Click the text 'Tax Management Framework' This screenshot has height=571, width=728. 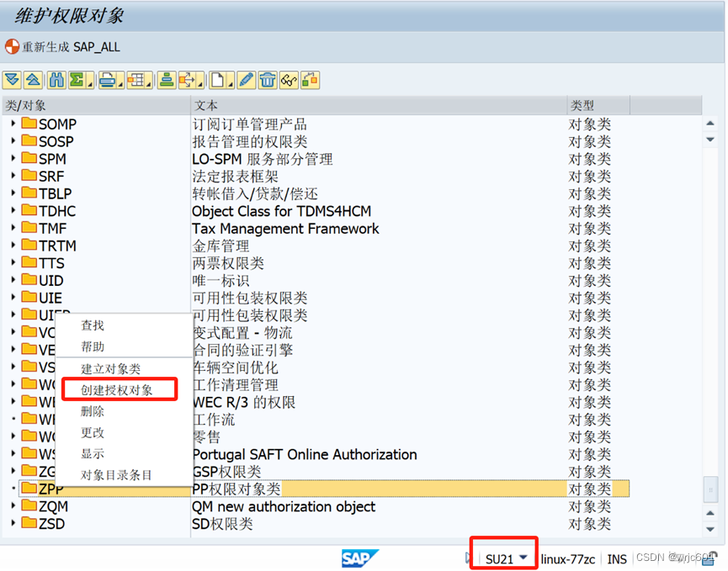(x=285, y=229)
